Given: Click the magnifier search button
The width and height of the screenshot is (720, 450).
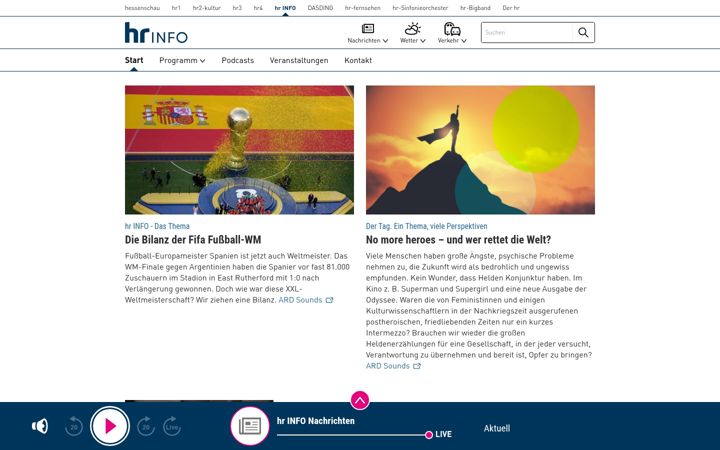Looking at the screenshot, I should click(583, 33).
